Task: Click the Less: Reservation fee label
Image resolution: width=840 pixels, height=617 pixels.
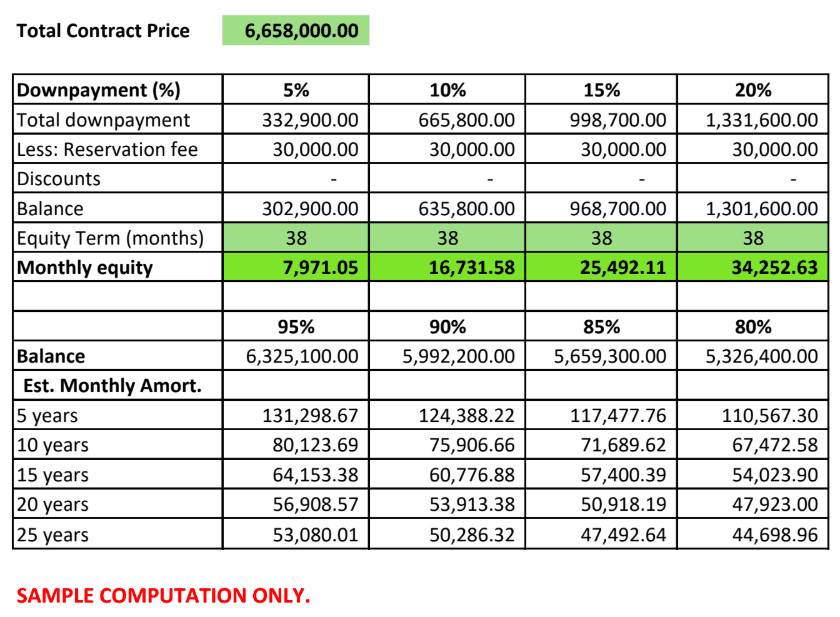Action: coord(107,150)
